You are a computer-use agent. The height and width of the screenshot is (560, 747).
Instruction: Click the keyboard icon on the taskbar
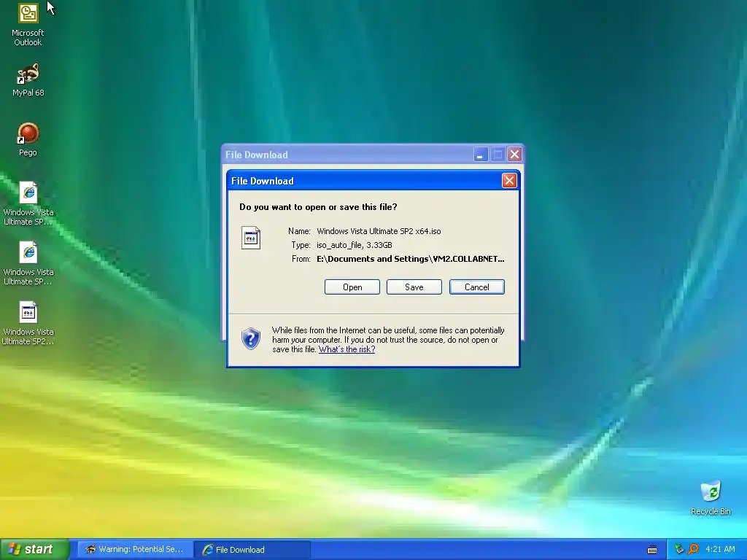coord(652,550)
